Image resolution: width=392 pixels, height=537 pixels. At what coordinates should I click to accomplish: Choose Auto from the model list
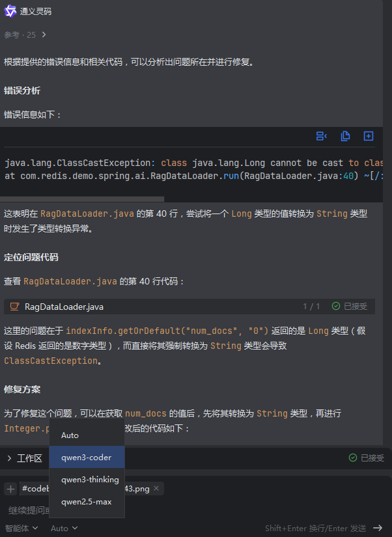(x=70, y=435)
